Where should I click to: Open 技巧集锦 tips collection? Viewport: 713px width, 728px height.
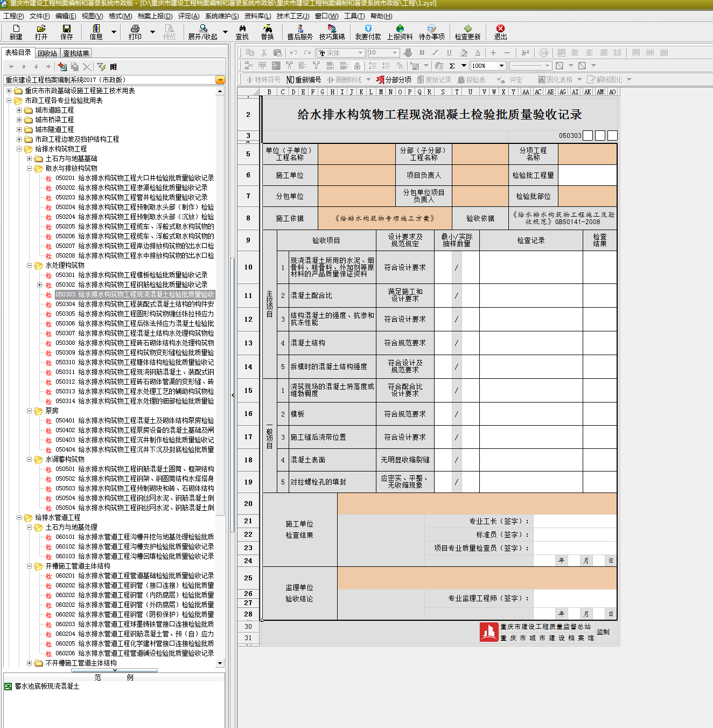(332, 32)
